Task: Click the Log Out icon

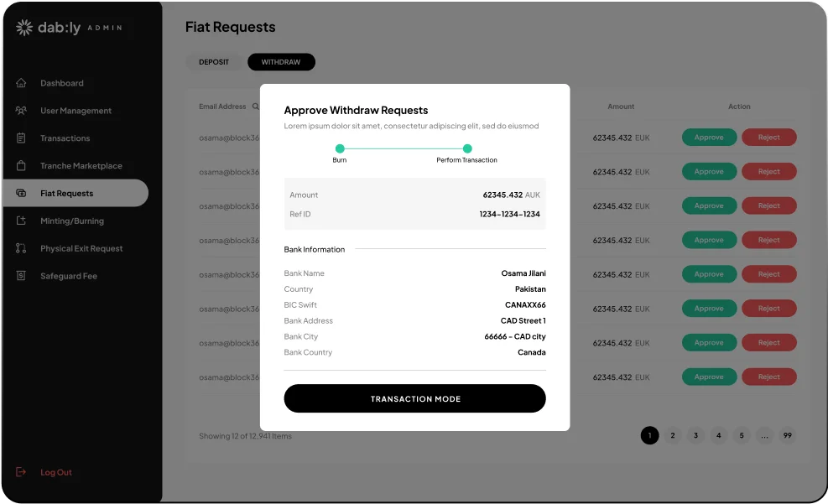Action: tap(22, 473)
